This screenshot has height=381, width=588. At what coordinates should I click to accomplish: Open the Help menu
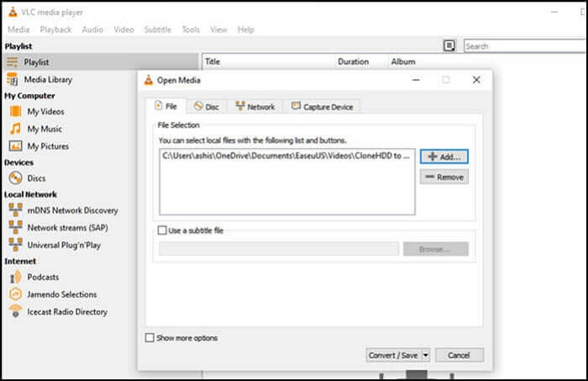(245, 29)
